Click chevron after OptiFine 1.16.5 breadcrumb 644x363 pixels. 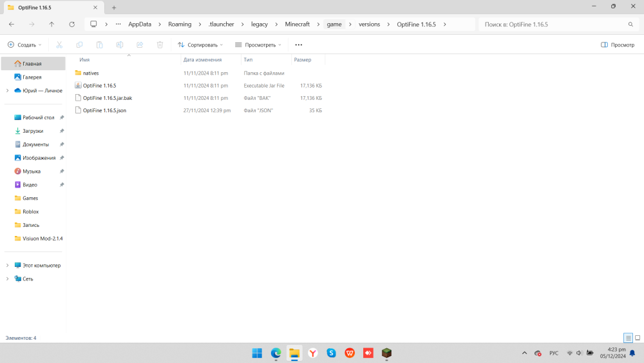click(445, 25)
